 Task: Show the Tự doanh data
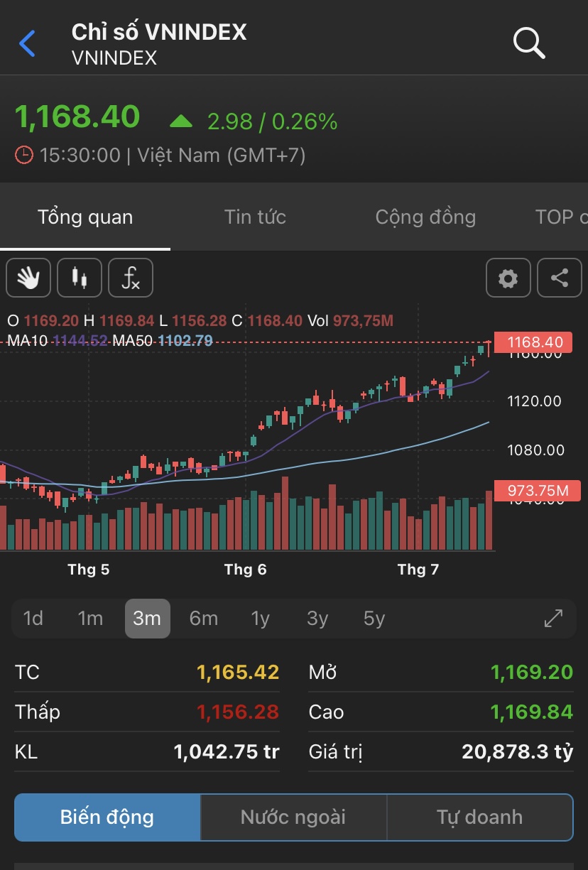(479, 817)
